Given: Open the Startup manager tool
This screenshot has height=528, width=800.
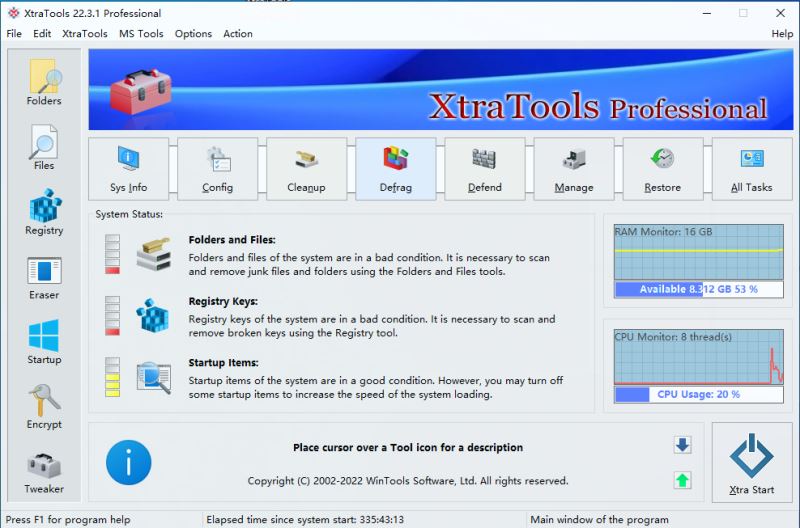Looking at the screenshot, I should (x=44, y=342).
